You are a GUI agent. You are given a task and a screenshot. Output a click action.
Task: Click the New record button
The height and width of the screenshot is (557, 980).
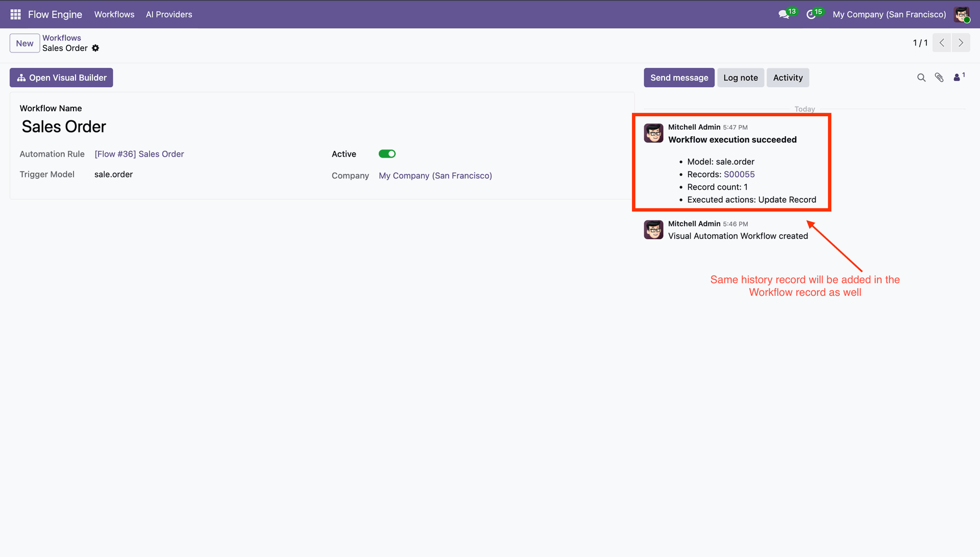click(24, 43)
